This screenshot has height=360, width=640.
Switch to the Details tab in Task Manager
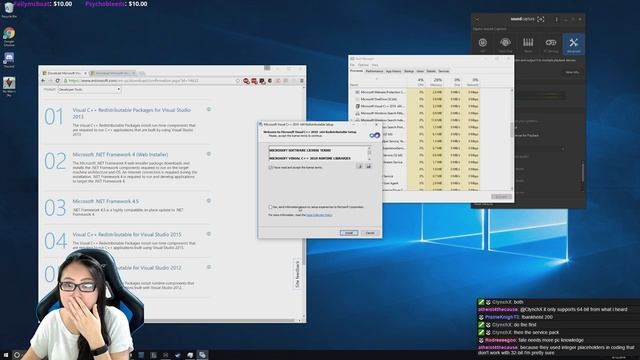click(431, 71)
